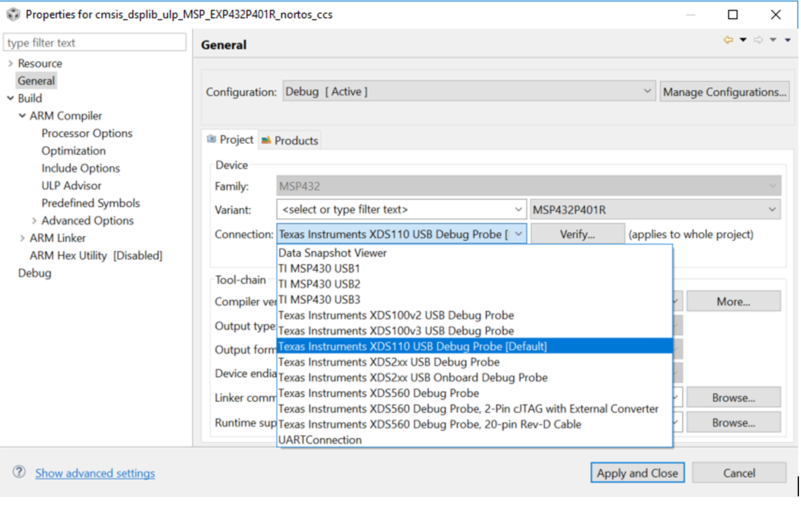
Task: Open the view menu triangle in the header
Action: [x=787, y=41]
